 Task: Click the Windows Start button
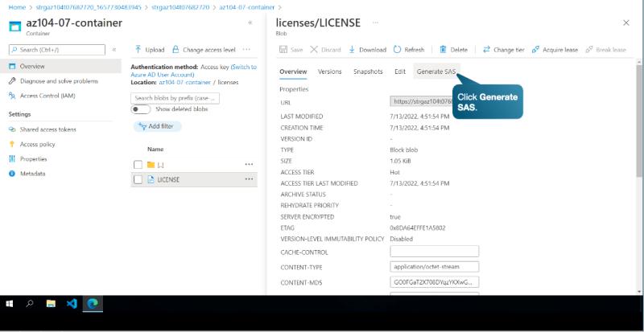point(10,304)
